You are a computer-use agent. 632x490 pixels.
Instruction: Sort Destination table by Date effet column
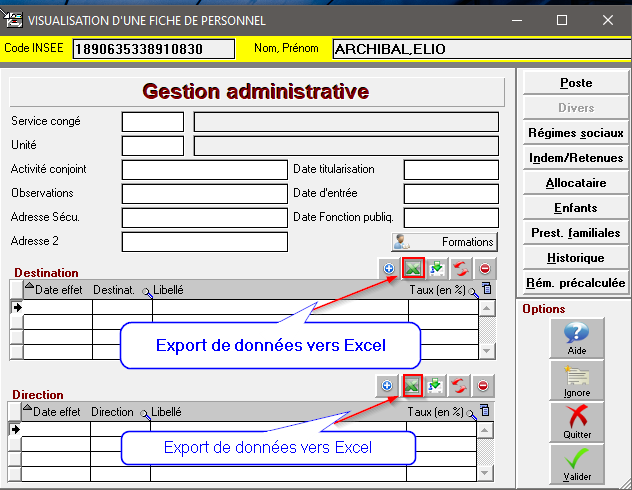[57, 290]
